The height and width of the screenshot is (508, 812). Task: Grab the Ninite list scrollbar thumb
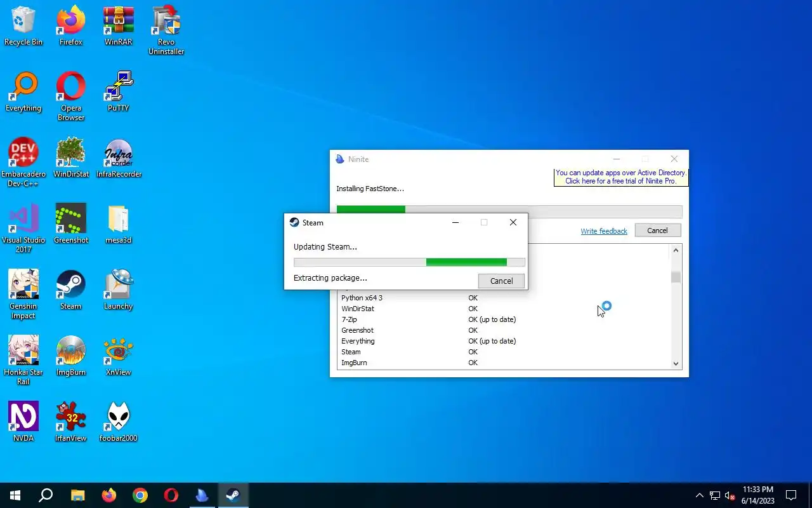[x=676, y=277]
